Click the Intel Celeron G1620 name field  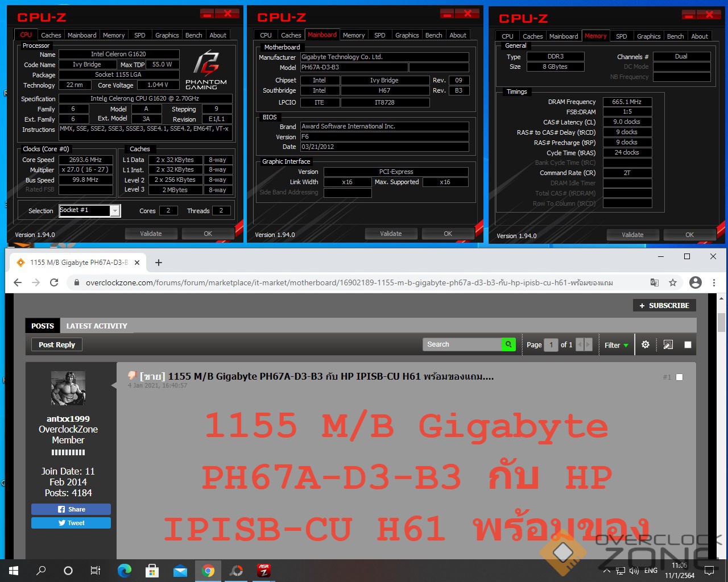(x=118, y=55)
